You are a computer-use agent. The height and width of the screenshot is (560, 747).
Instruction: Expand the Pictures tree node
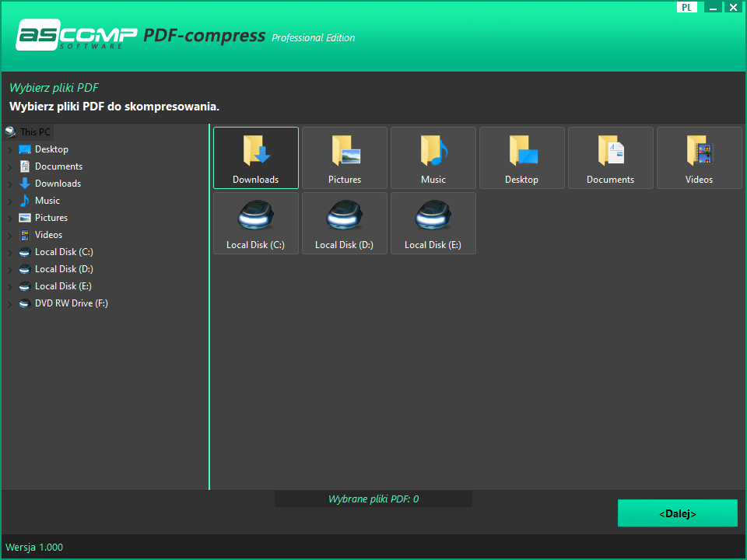[x=9, y=219]
